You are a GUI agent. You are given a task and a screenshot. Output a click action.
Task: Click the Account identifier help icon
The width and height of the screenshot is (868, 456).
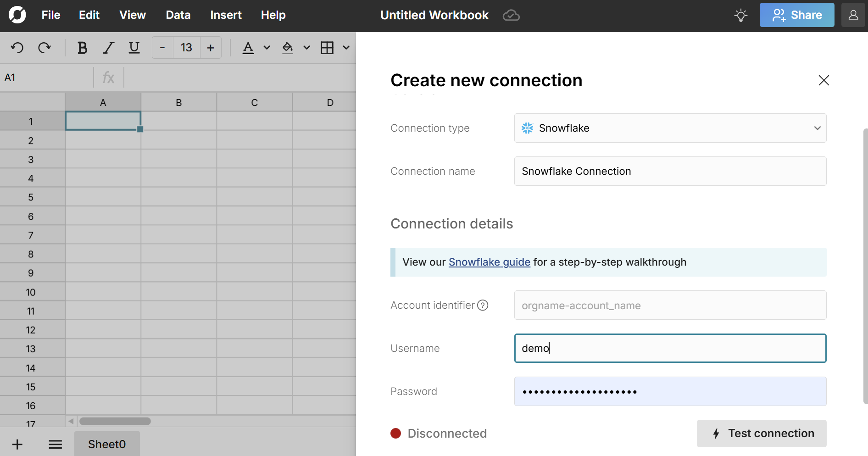[x=483, y=305]
